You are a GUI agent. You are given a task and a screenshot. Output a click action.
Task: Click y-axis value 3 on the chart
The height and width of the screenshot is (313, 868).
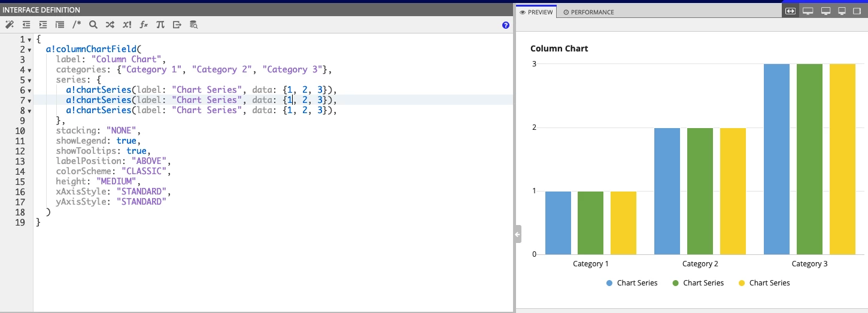tap(534, 63)
